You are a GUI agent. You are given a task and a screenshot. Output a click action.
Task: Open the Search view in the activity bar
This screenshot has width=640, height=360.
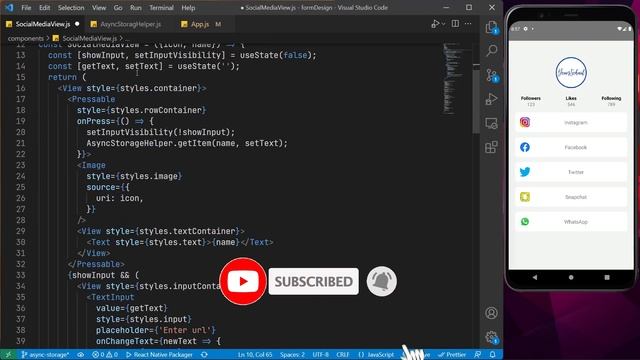[x=491, y=51]
